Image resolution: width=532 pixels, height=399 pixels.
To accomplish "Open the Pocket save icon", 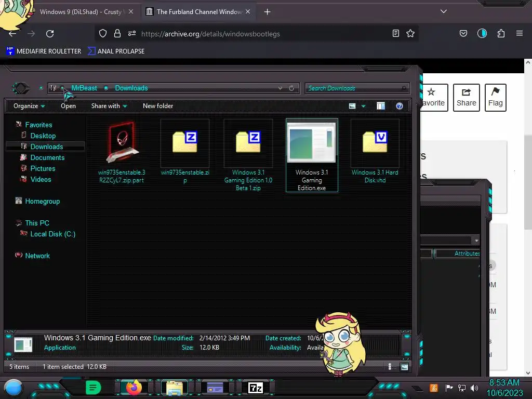I will (463, 33).
